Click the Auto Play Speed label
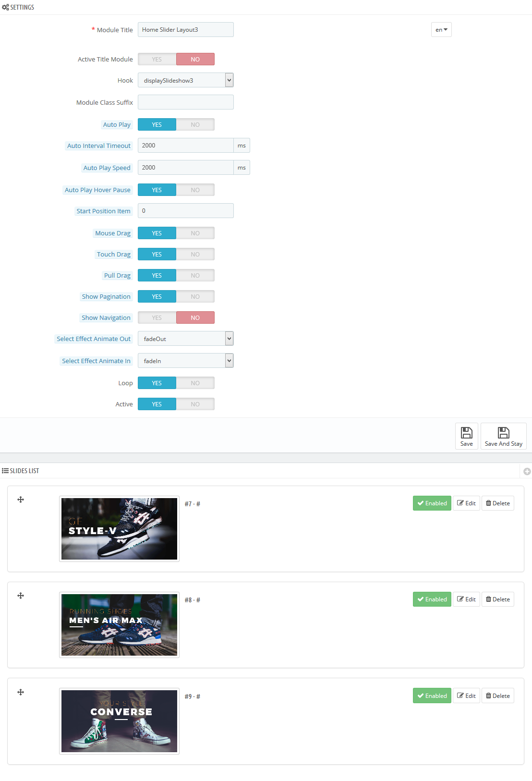Viewport: 532px width, 781px height. click(107, 168)
